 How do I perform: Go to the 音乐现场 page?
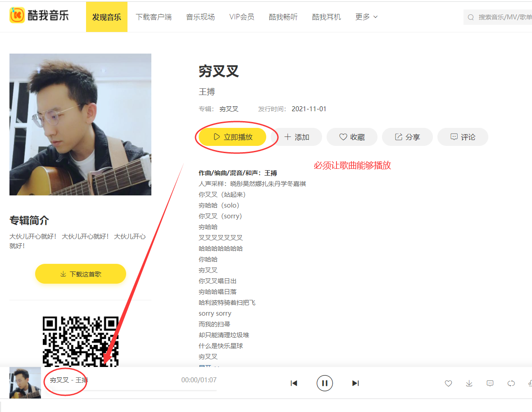click(x=200, y=17)
